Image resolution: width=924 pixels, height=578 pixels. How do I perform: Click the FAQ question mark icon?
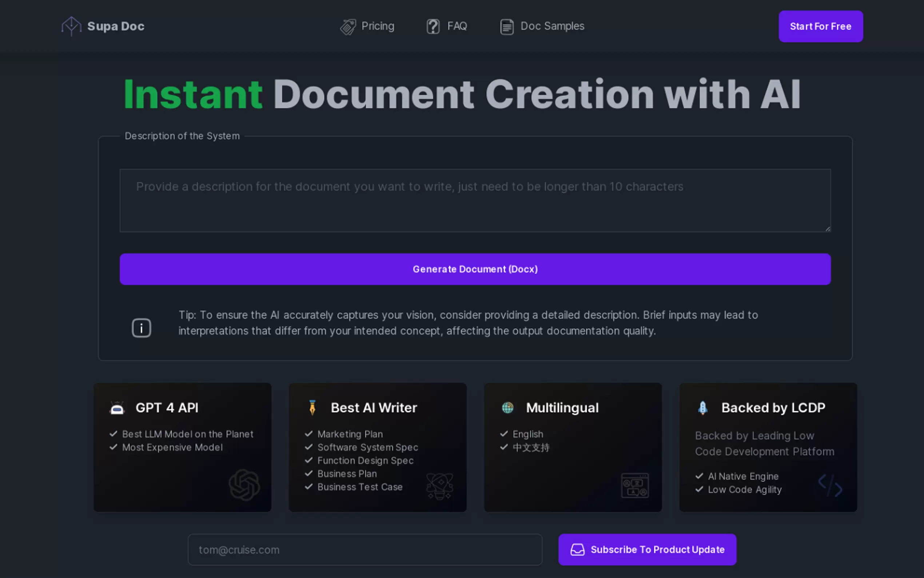[x=433, y=26]
